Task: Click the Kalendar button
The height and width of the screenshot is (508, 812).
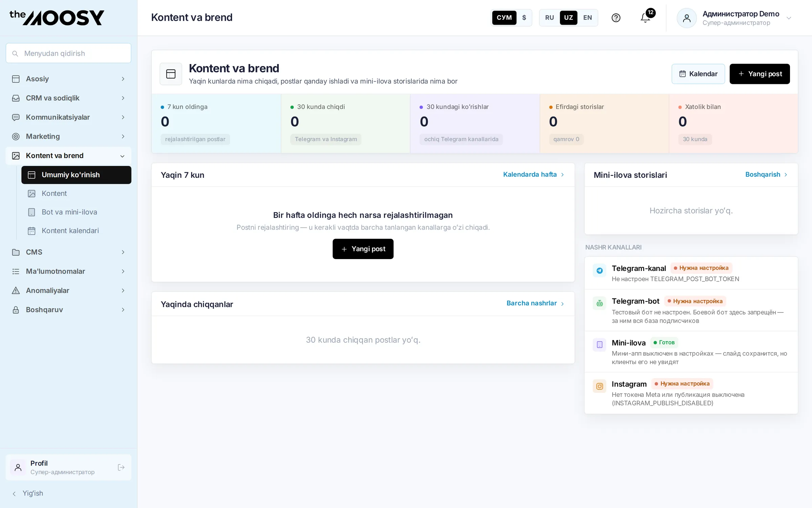Action: click(x=698, y=74)
